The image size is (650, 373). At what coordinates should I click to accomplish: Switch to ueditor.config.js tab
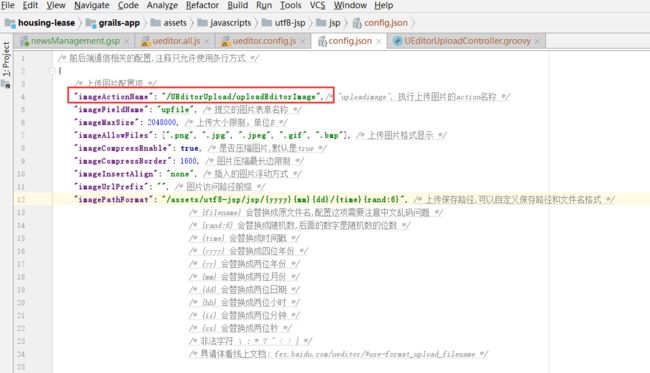(264, 41)
